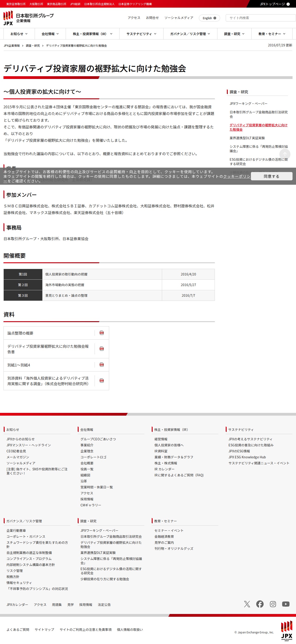Expand the お知らせ navigation menu
Viewport: 296px width, 644px height.
19,34
